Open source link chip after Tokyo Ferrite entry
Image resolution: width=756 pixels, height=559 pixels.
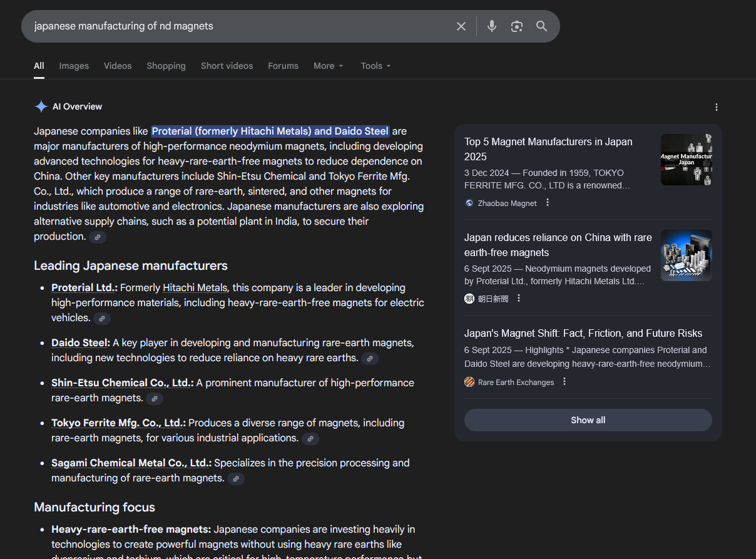[x=310, y=439]
